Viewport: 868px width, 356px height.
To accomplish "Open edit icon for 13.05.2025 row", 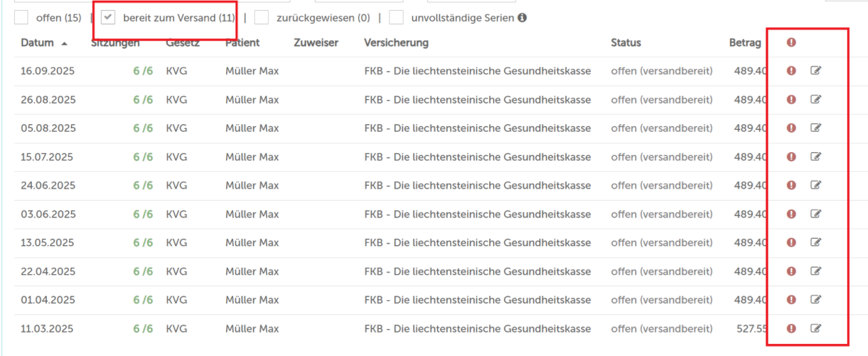I will 815,242.
